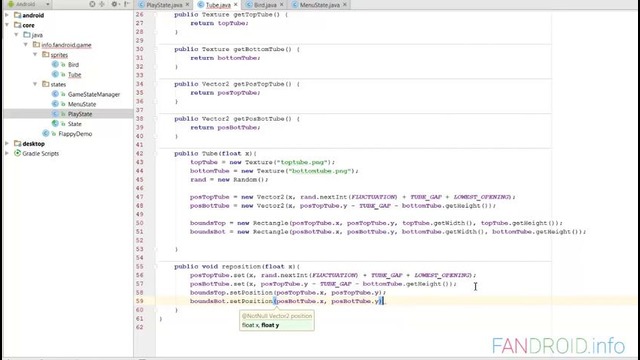The height and width of the screenshot is (360, 640).
Task: Select State in project tree
Action: pyautogui.click(x=75, y=123)
